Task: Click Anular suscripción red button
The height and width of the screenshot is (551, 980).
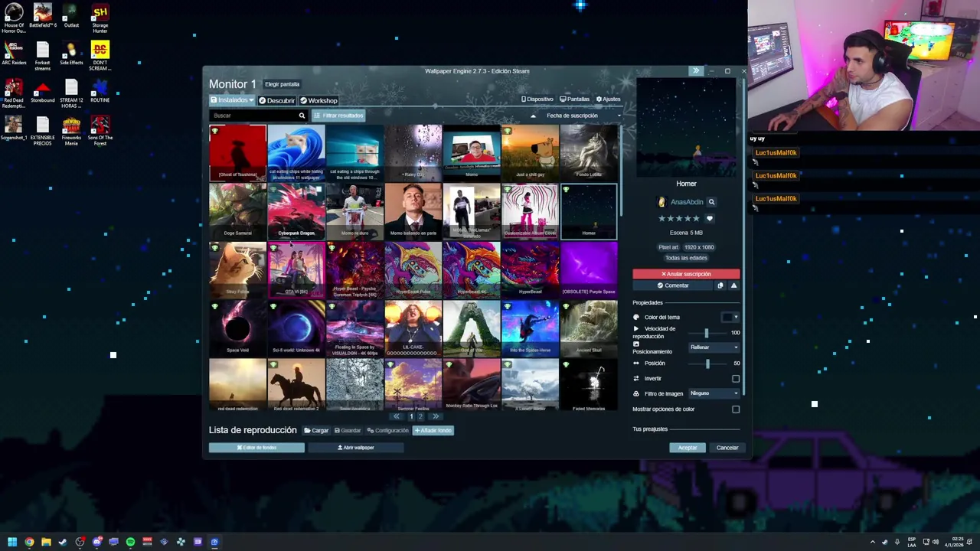Action: 686,274
